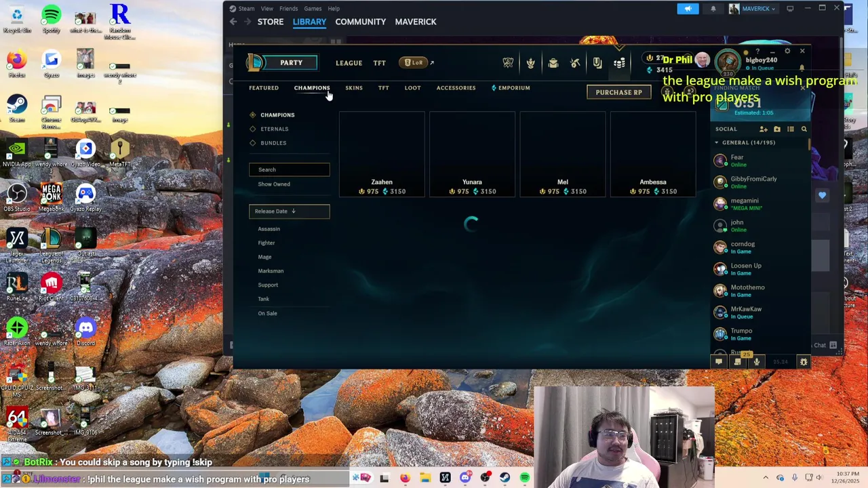This screenshot has width=868, height=488.
Task: Toggle the Mage filter
Action: tap(264, 257)
